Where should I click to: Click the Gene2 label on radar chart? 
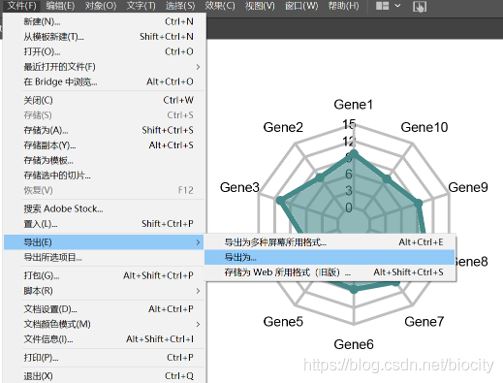283,127
